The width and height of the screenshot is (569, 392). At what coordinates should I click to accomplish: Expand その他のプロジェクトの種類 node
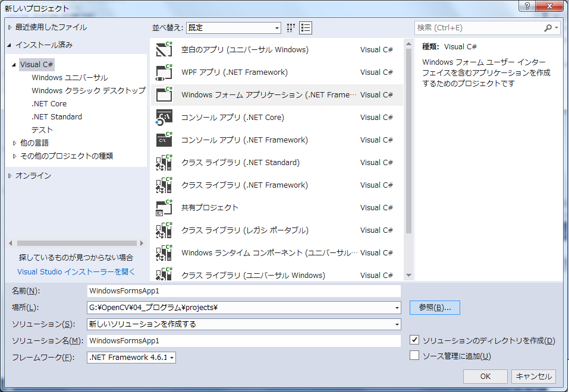click(14, 156)
